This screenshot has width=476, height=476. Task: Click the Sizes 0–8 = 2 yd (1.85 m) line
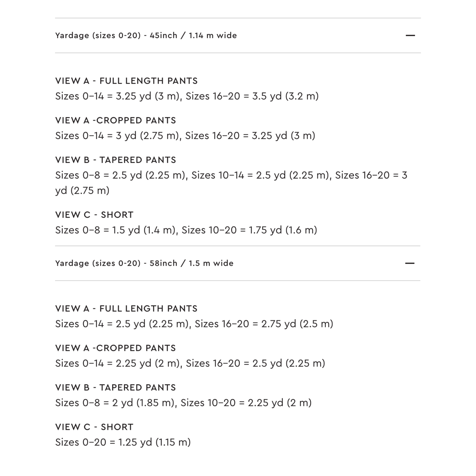coord(183,403)
